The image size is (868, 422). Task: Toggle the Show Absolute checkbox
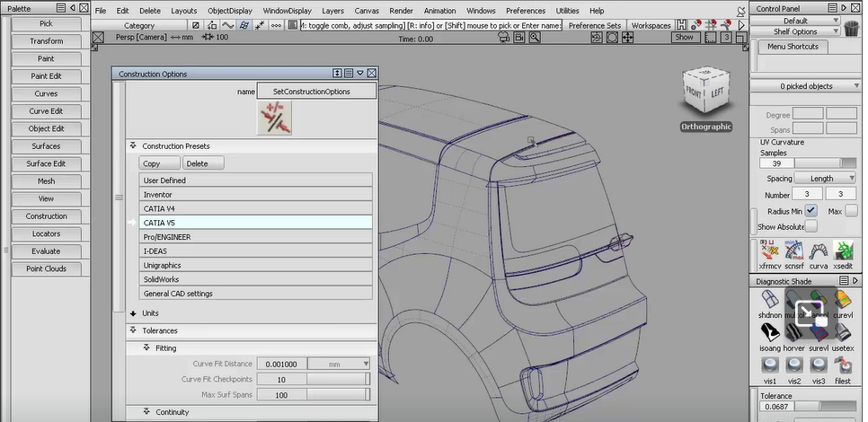810,226
